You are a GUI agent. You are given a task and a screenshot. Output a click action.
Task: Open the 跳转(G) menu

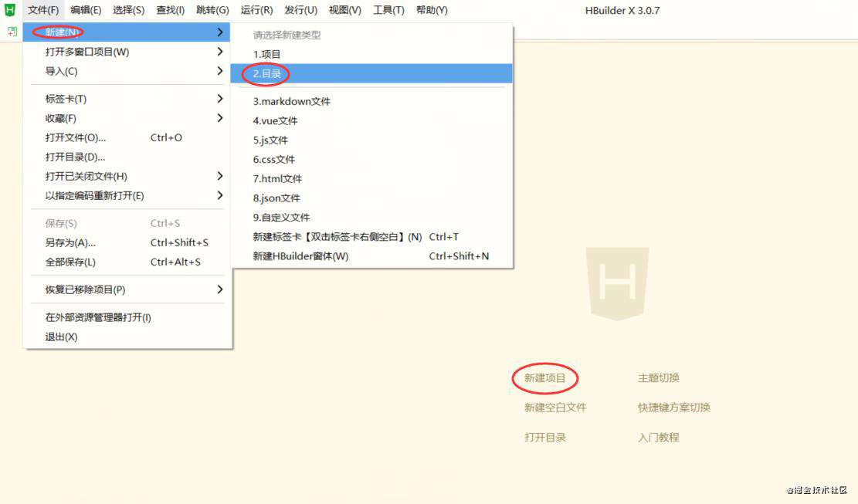coord(212,10)
